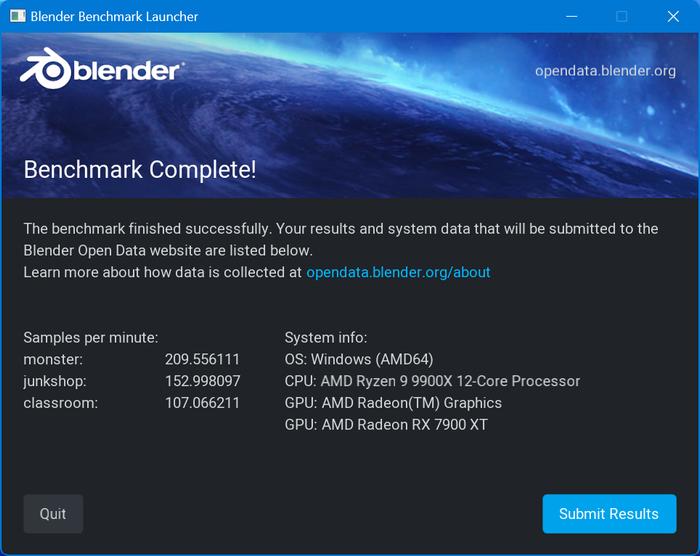Select the monster score value 209.556111
The height and width of the screenshot is (556, 700).
tap(202, 360)
